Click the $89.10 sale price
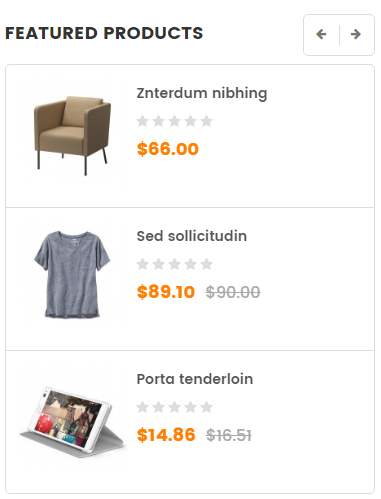The image size is (381, 499). pyautogui.click(x=166, y=292)
